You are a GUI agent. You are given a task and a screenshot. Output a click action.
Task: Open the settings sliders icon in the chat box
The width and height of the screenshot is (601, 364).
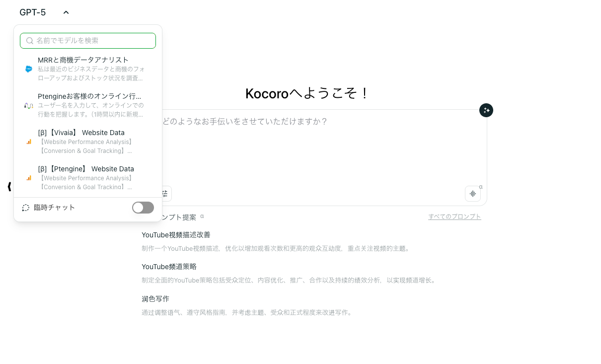(165, 194)
